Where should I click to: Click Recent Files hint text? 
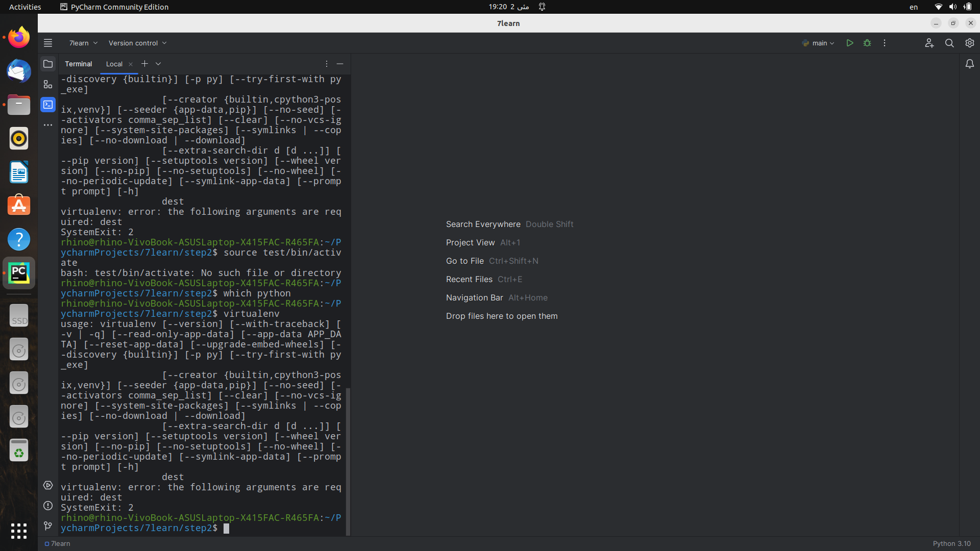(x=469, y=279)
